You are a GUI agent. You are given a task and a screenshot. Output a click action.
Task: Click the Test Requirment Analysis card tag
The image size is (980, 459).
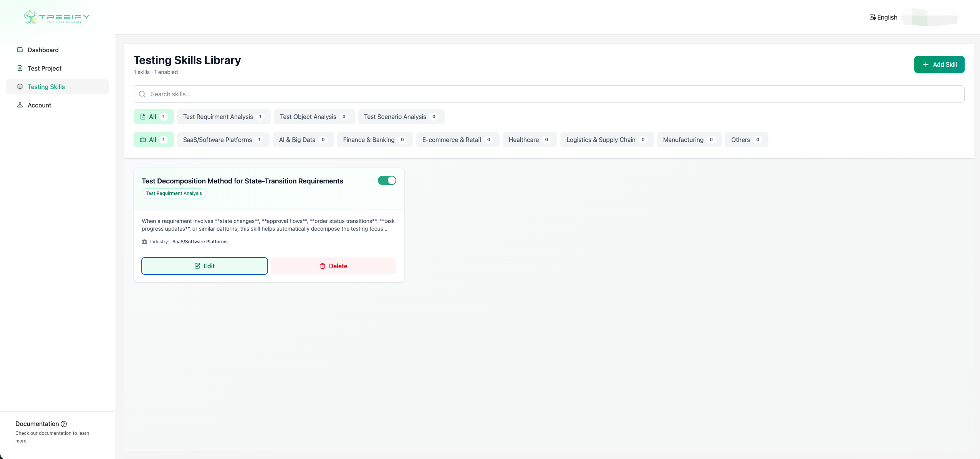click(x=174, y=193)
